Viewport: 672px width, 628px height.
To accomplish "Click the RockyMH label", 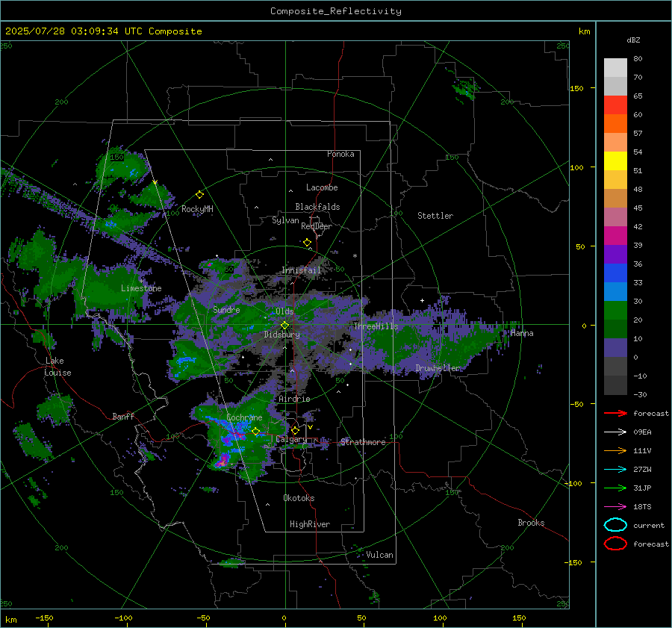I will [197, 209].
